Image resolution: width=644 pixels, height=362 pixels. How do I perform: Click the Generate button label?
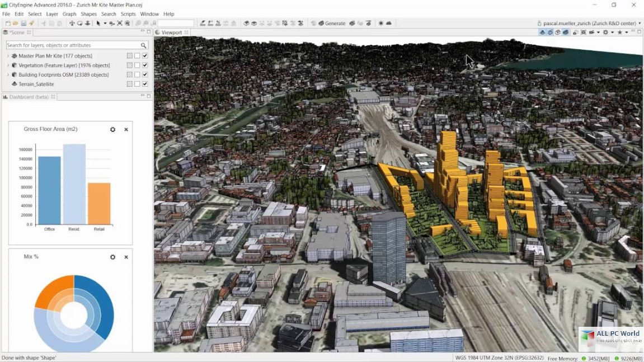(x=335, y=23)
